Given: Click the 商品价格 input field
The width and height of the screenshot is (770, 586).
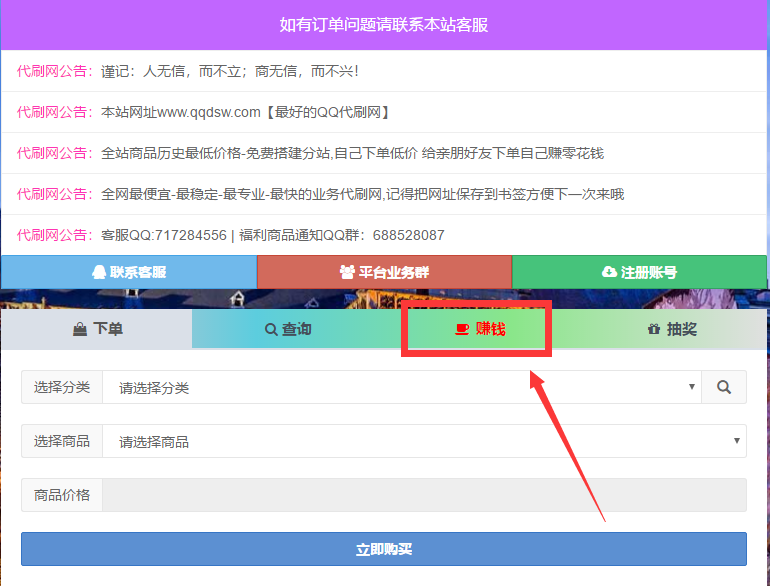Looking at the screenshot, I should (x=424, y=494).
